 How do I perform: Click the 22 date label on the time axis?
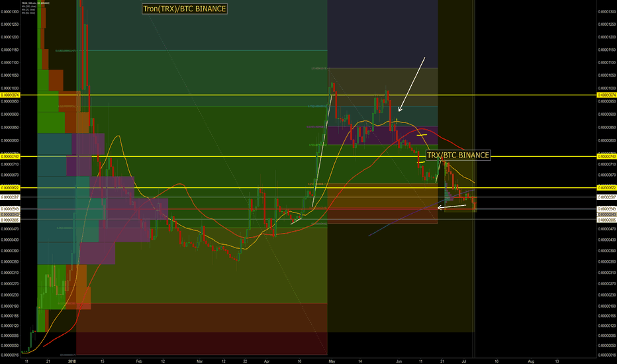pos(245,361)
